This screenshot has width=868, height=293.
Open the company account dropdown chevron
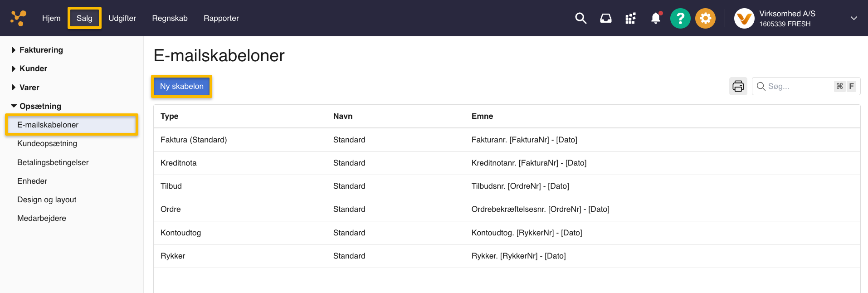tap(853, 18)
